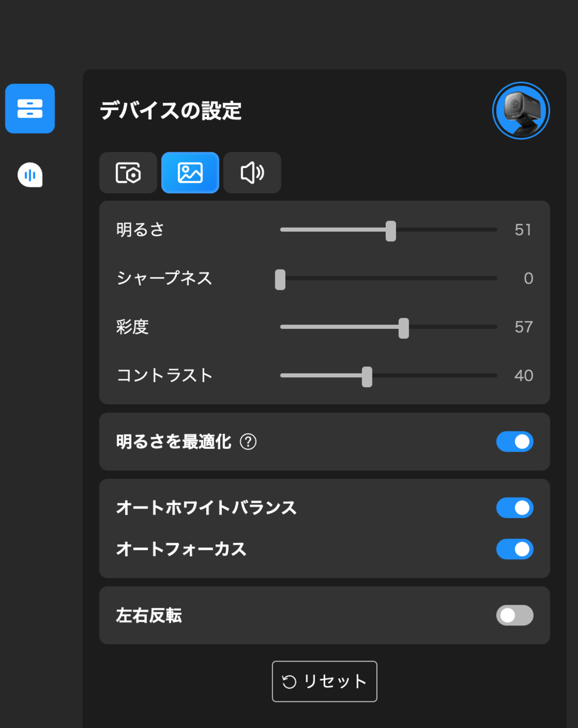The image size is (578, 728).
Task: Click the コントラスト slider handle
Action: (x=367, y=376)
